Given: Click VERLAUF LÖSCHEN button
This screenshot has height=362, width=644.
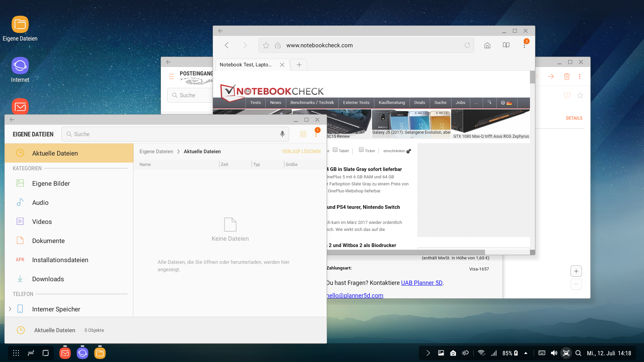Looking at the screenshot, I should pyautogui.click(x=301, y=152).
